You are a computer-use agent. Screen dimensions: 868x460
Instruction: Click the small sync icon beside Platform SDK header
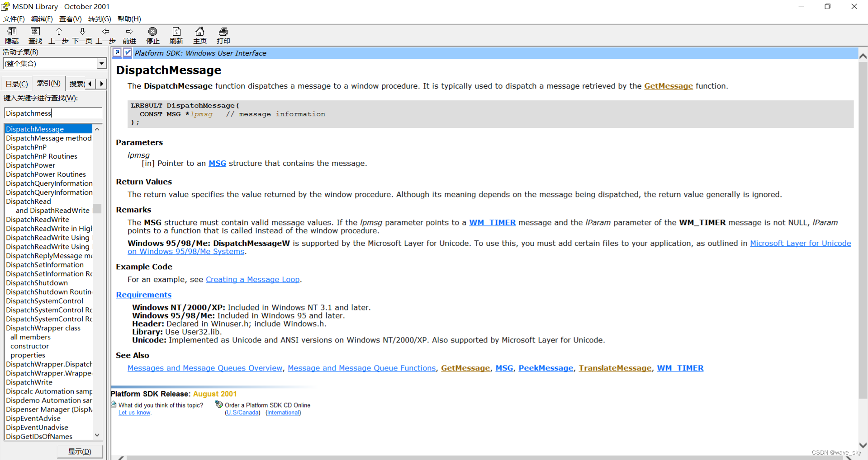tap(117, 53)
